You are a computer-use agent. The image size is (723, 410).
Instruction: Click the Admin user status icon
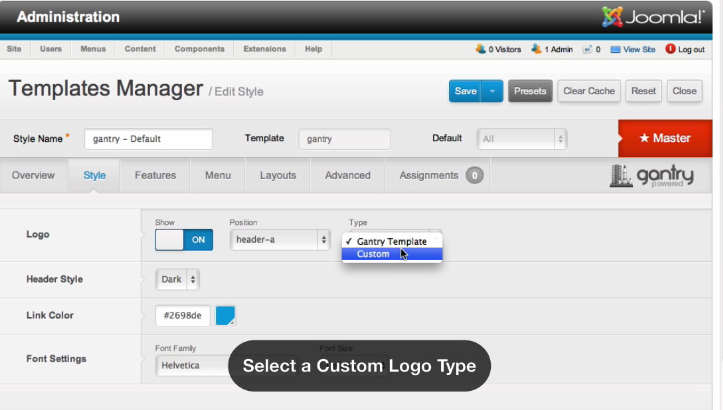tap(537, 48)
